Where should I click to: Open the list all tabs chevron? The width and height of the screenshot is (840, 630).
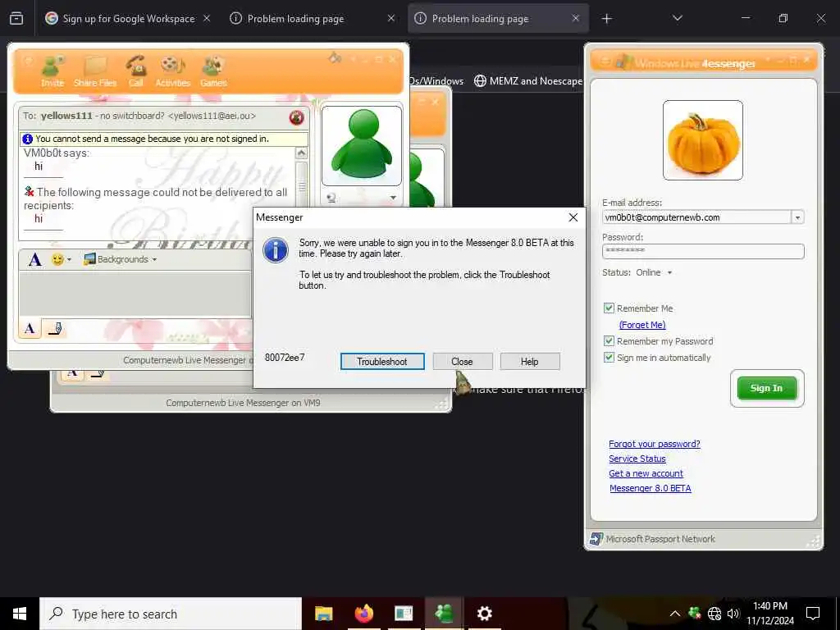click(677, 18)
